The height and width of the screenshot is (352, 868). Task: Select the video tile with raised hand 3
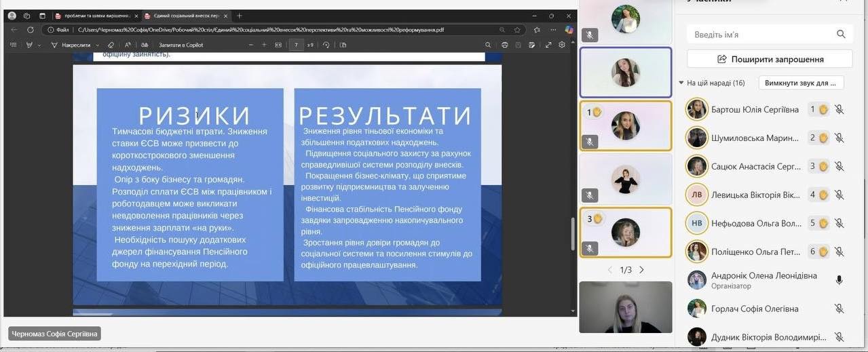click(x=626, y=233)
